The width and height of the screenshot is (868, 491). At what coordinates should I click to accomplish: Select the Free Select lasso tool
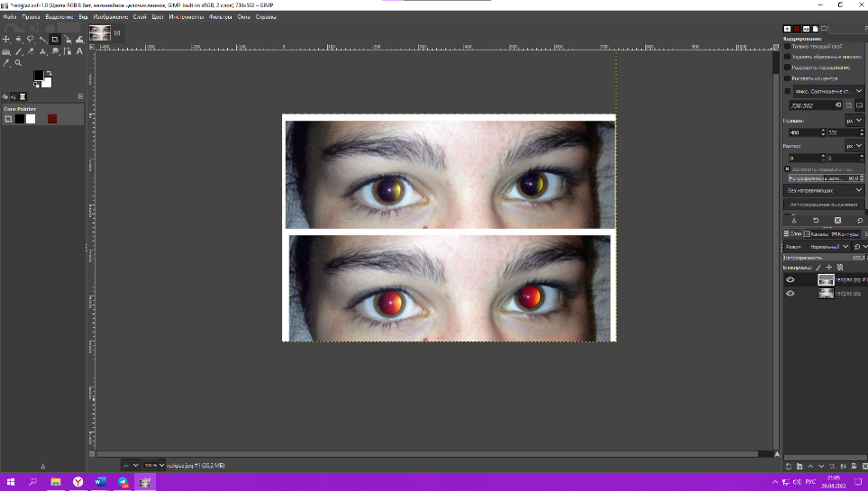point(31,40)
